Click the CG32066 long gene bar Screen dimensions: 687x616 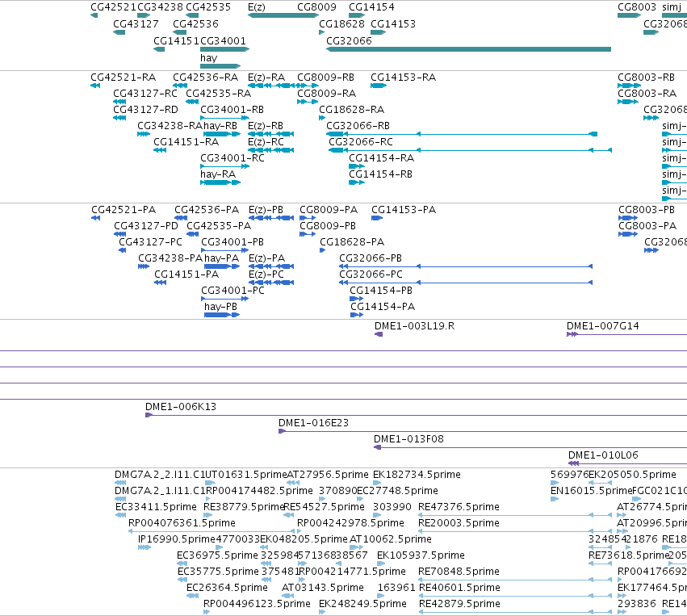click(x=468, y=49)
